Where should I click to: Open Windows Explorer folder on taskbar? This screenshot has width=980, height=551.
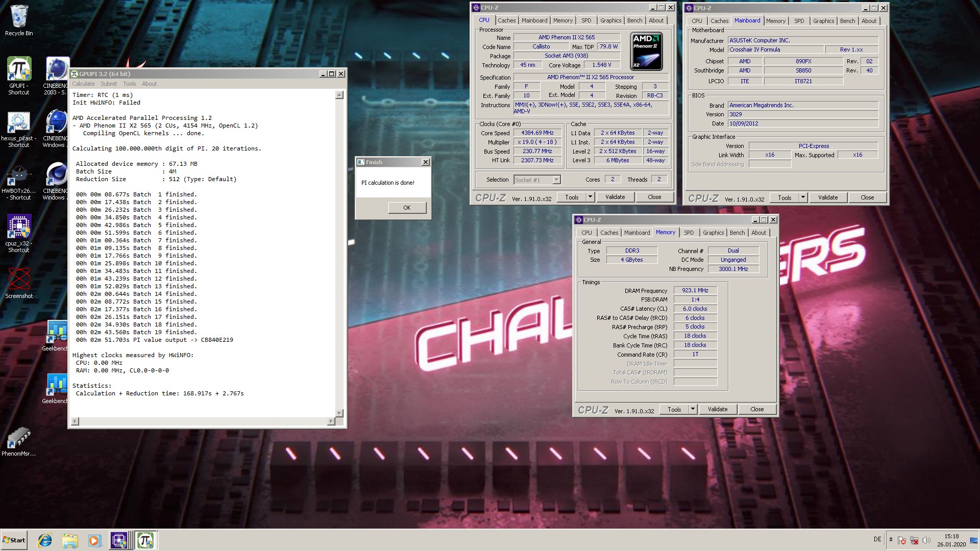pos(69,540)
